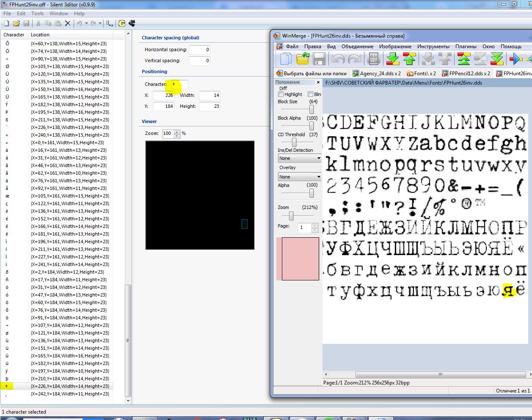Screen dimensions: 532x420
Task: Open Плагины menu in WinMerge
Action: pos(466,47)
